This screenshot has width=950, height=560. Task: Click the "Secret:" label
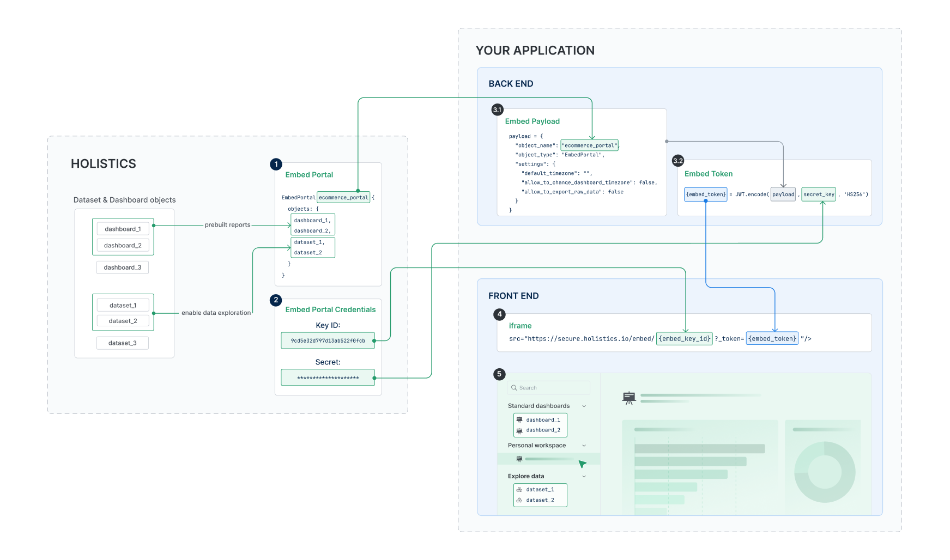[x=328, y=362]
